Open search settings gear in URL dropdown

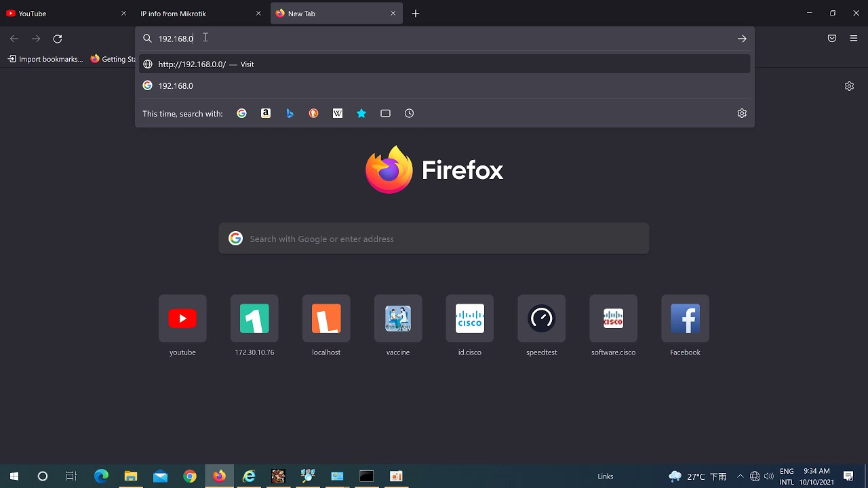click(x=742, y=113)
